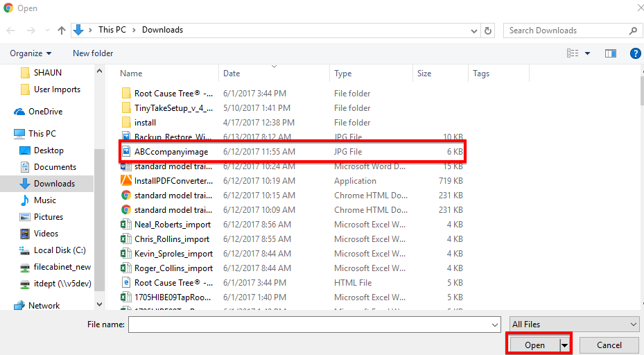
Task: Click the Open button
Action: (x=534, y=345)
